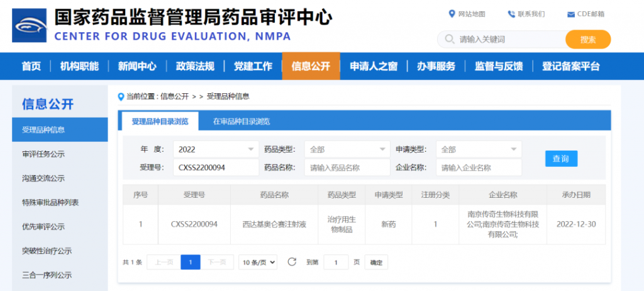This screenshot has width=644, height=291.
Task: Open 信息公开 in the navigation bar
Action: (x=311, y=66)
